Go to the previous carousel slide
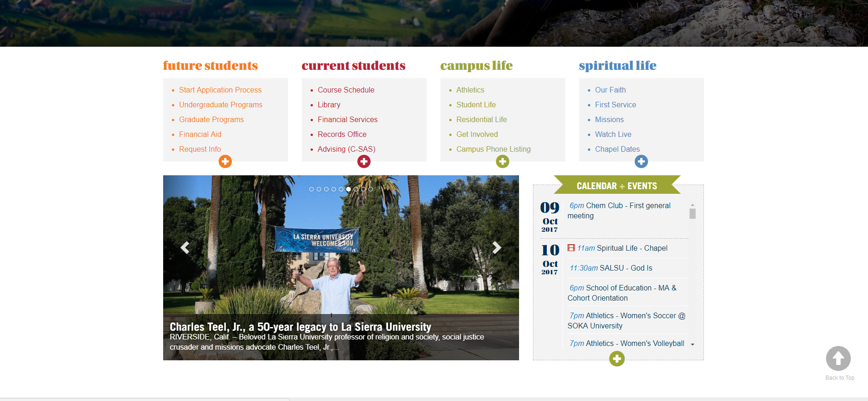The image size is (868, 401). pyautogui.click(x=185, y=248)
